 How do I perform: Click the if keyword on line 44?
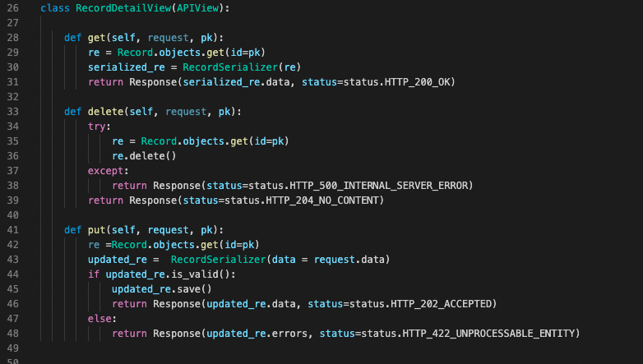(x=94, y=274)
